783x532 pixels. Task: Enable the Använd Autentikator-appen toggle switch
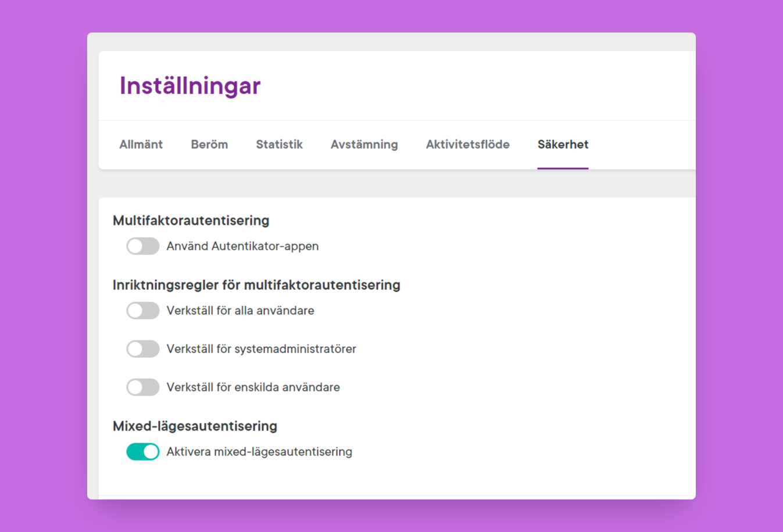143,246
